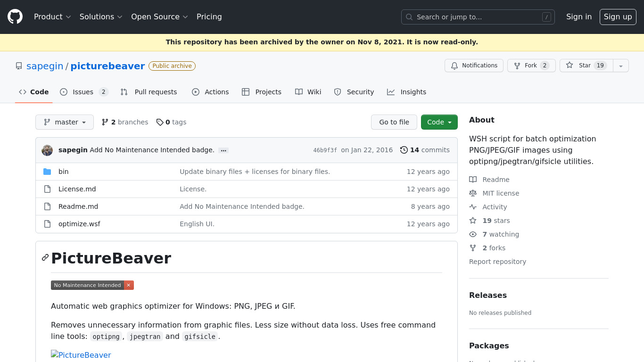
Task: Click the tag icon beside 0 tags
Action: point(160,122)
